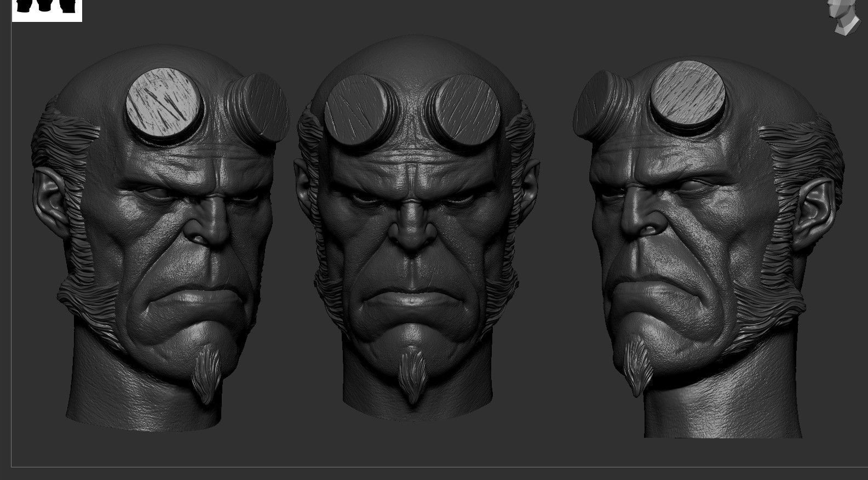Open the silhouette thumbnail preview
The image size is (868, 480).
[x=47, y=10]
